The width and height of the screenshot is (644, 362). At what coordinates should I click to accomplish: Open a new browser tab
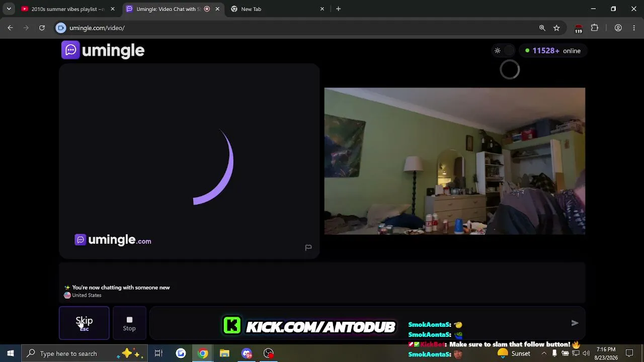[338, 9]
